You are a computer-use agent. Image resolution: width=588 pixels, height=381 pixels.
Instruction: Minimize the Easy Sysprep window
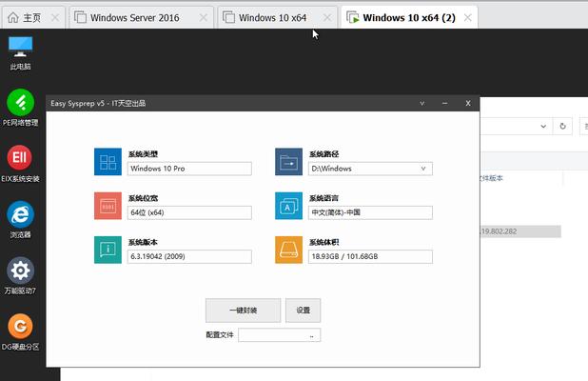(444, 103)
